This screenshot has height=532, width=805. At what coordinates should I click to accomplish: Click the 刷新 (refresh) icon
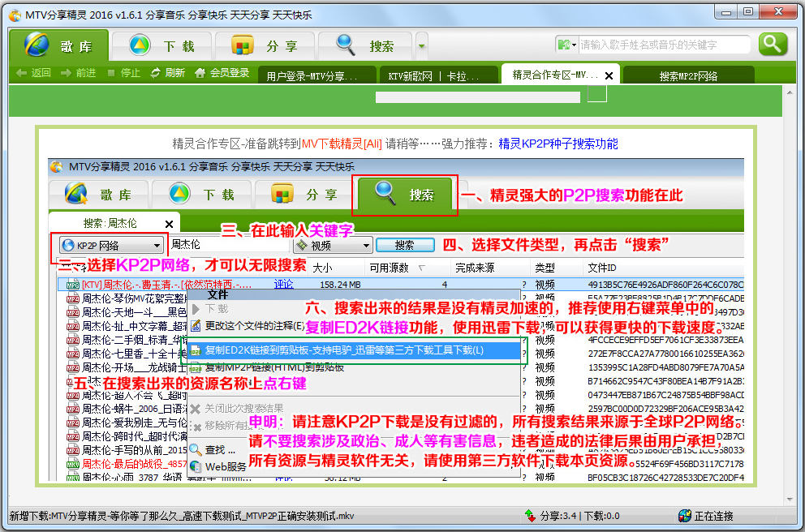(153, 72)
